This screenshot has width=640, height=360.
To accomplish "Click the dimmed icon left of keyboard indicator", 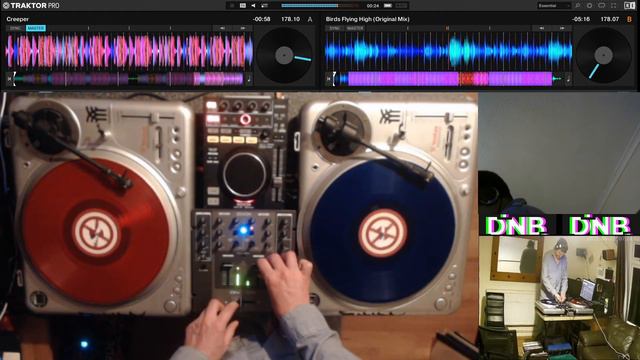I will [x=232, y=6].
